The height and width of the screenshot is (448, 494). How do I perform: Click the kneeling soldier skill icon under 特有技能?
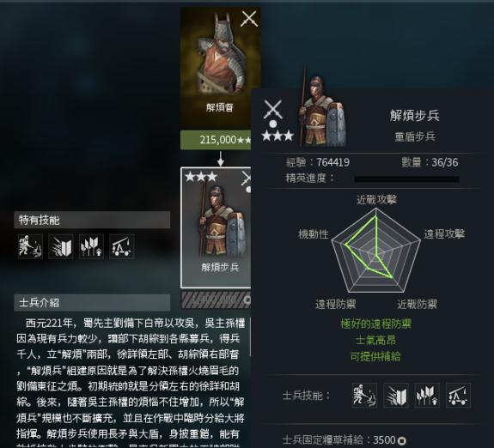30,246
